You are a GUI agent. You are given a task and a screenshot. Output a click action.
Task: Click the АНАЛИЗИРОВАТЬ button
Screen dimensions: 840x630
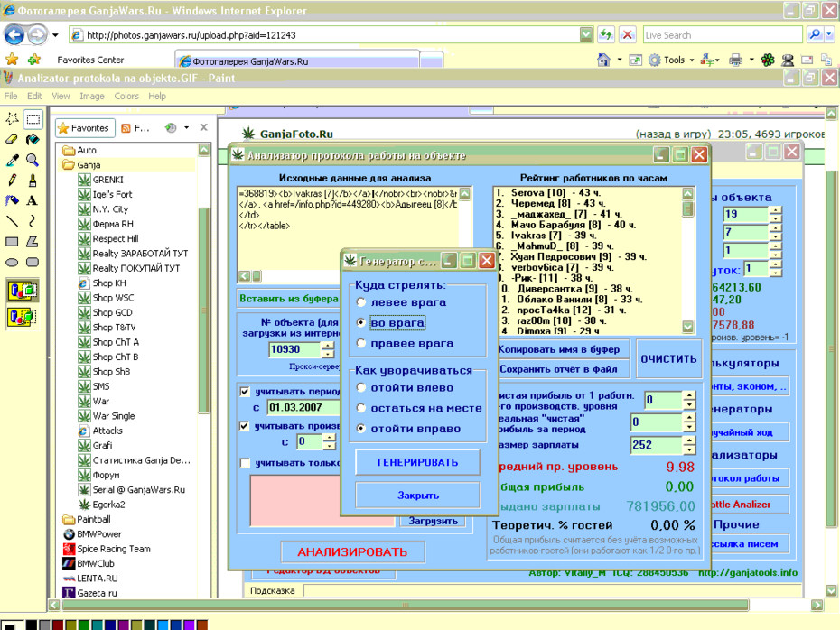pyautogui.click(x=352, y=551)
